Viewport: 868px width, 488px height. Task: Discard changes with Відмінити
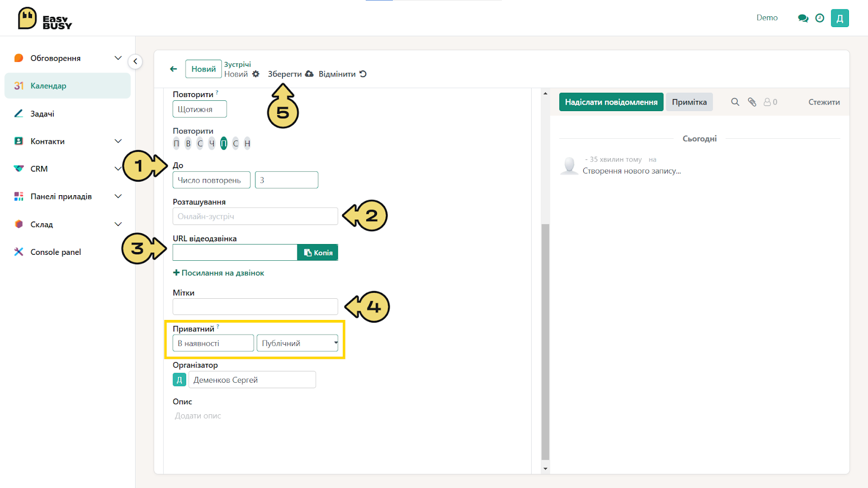[x=342, y=74]
